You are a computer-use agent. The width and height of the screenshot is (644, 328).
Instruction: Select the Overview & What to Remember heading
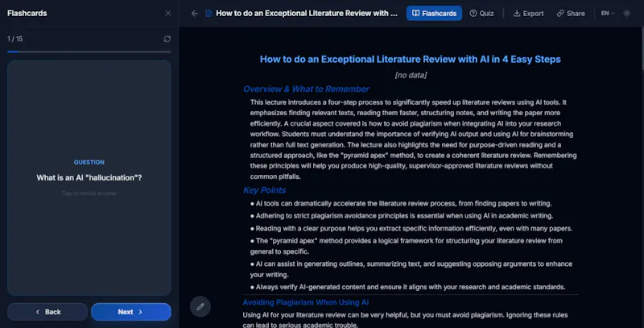pos(306,89)
